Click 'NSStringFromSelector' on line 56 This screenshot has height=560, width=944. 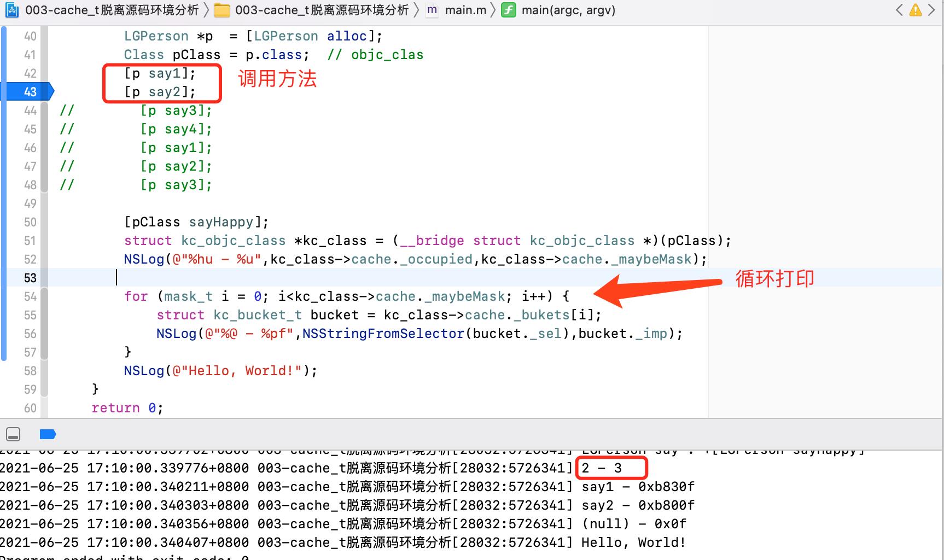point(383,334)
